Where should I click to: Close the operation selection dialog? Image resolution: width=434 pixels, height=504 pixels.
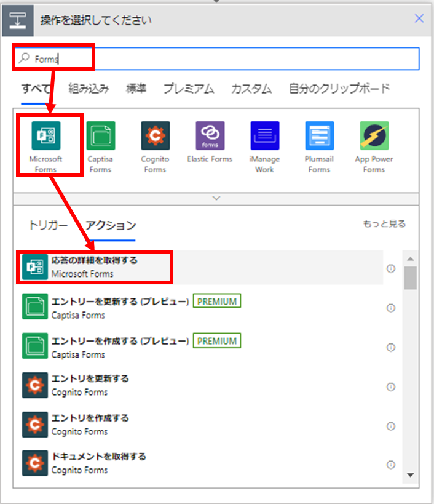pos(419,18)
